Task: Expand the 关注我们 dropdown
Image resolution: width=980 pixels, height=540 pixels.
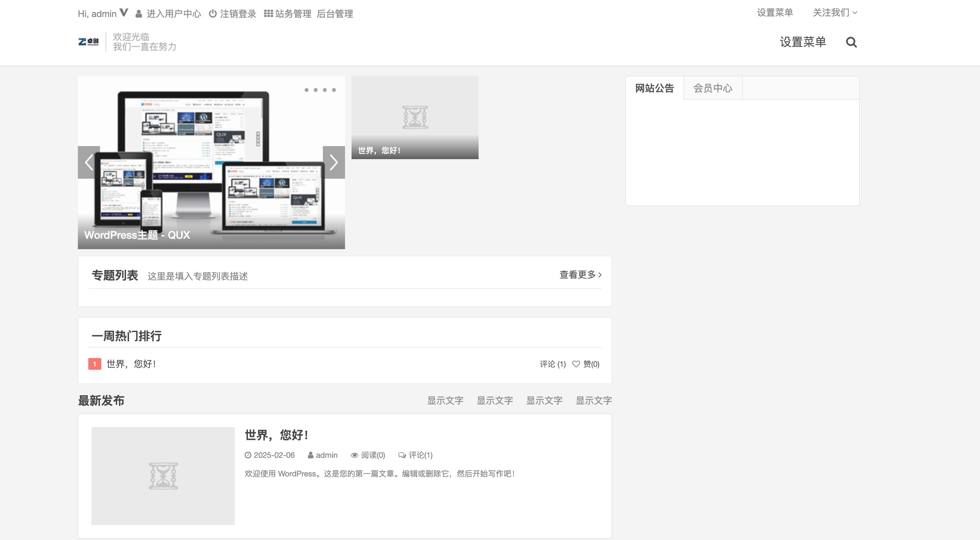Action: [835, 13]
